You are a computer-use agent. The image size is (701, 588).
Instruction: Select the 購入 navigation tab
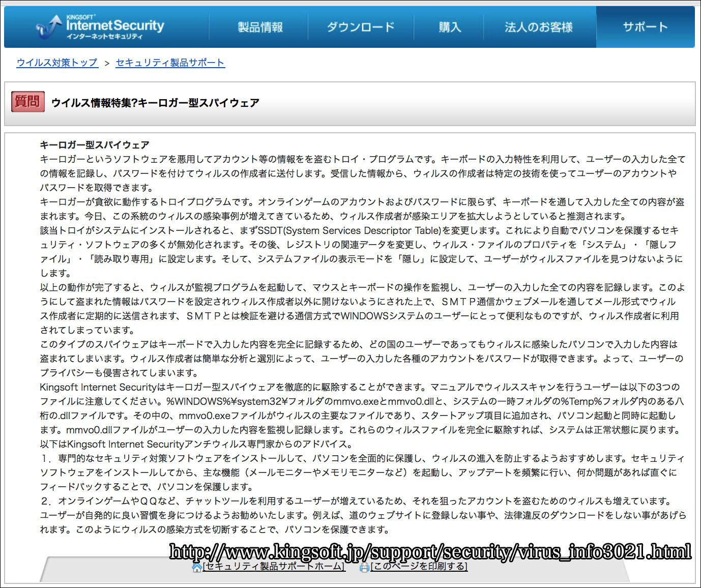tap(450, 27)
